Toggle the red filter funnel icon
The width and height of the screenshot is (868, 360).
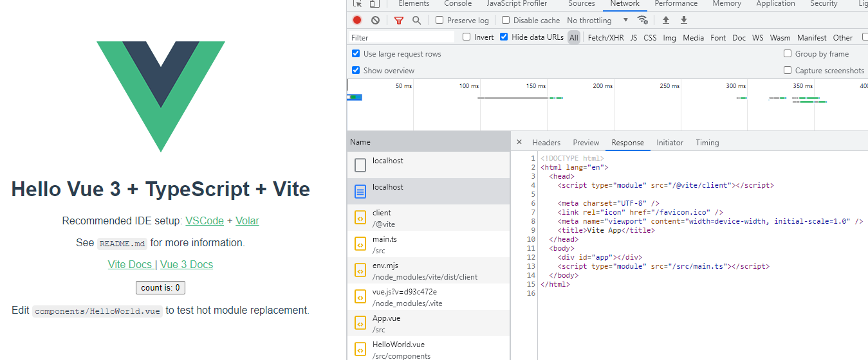tap(399, 21)
